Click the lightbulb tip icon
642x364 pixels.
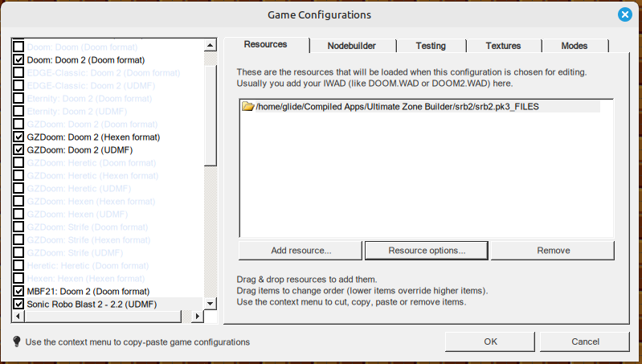point(17,342)
